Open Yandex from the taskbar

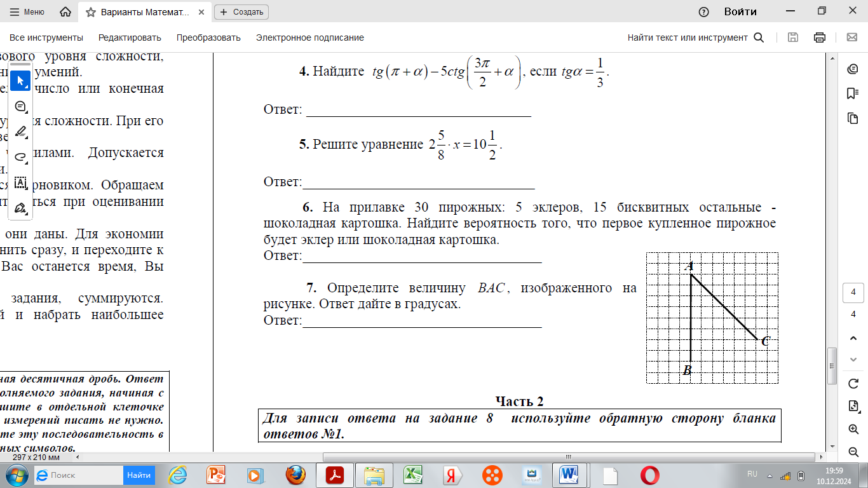[452, 475]
